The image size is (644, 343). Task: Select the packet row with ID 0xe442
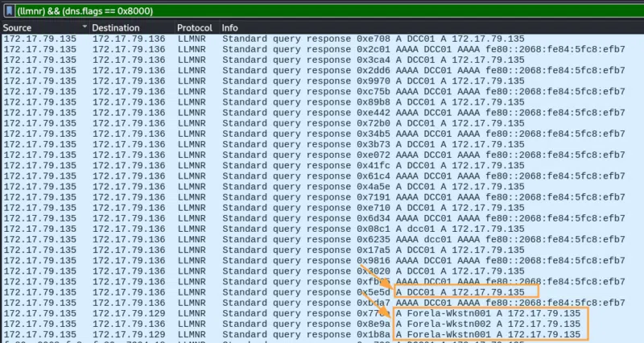click(x=323, y=113)
